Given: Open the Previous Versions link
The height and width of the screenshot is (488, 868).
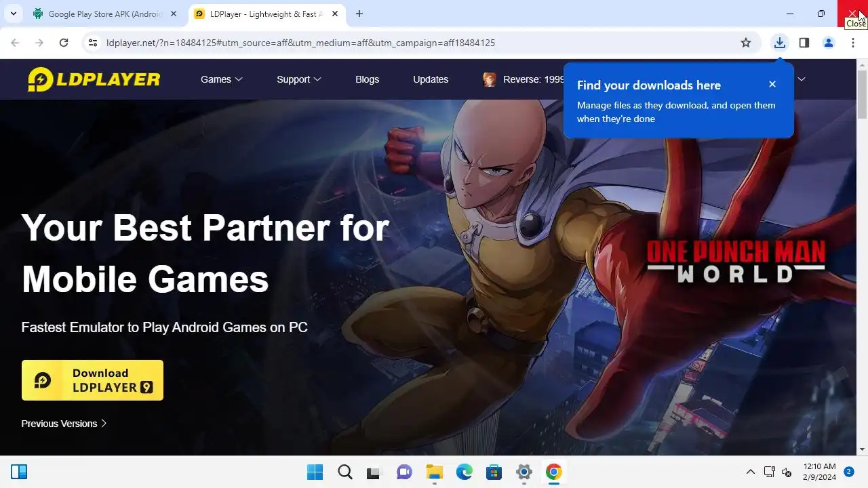Looking at the screenshot, I should [x=64, y=424].
